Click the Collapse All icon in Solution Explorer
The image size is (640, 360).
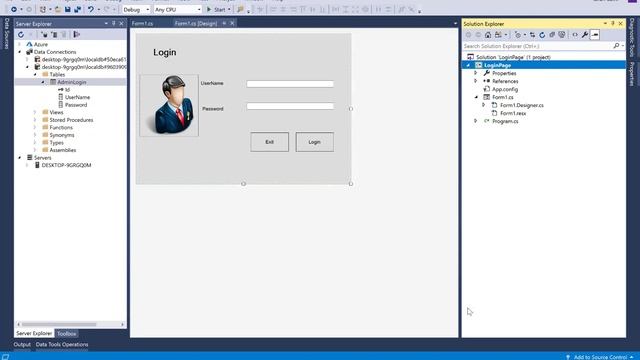tap(552, 35)
